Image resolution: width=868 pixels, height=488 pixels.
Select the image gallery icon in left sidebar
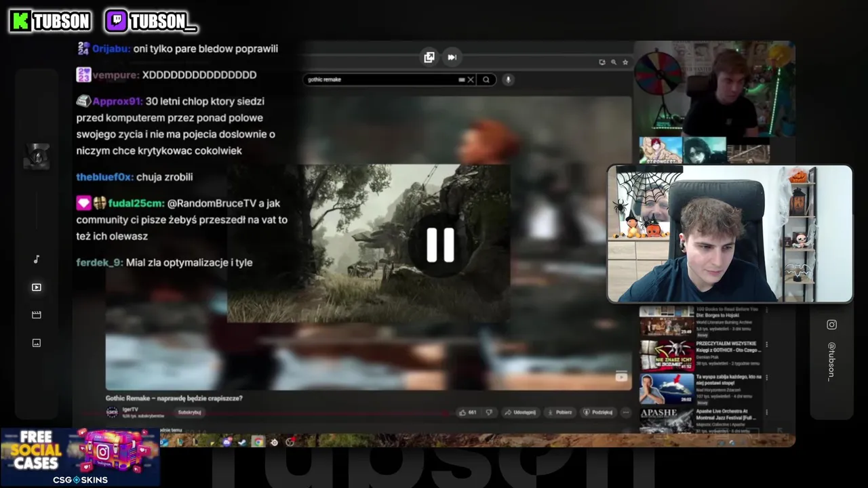pyautogui.click(x=37, y=343)
